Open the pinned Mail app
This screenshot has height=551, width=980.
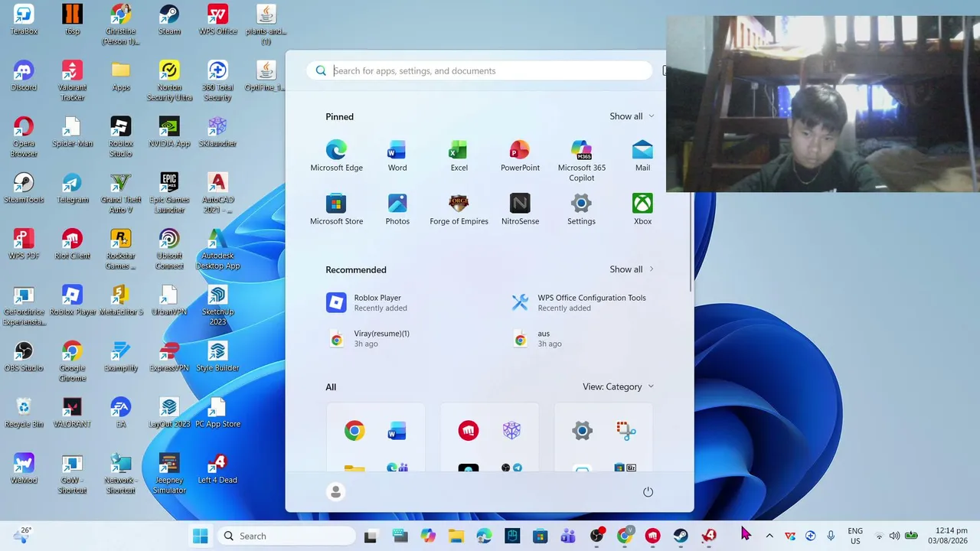coord(642,155)
